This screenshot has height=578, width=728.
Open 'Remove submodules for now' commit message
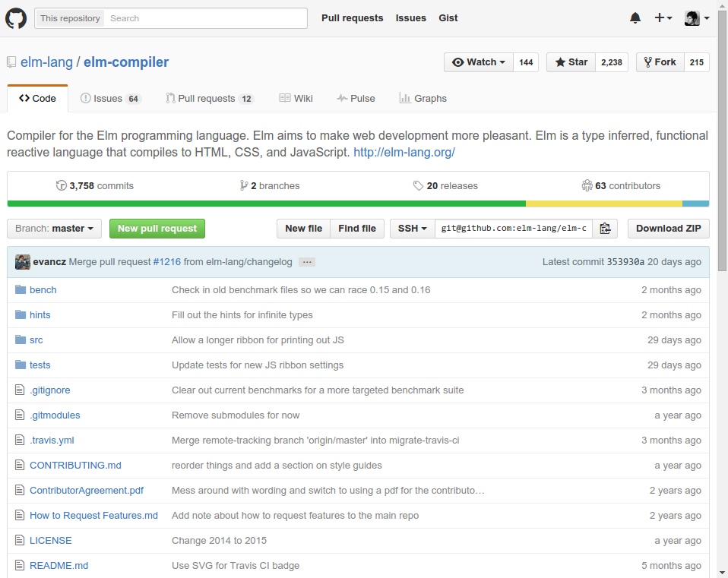coord(236,415)
